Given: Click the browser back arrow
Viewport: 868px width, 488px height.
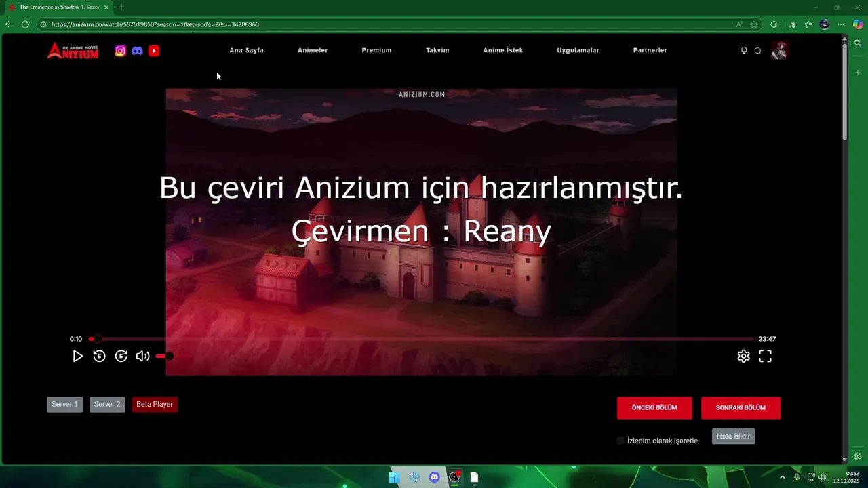Looking at the screenshot, I should point(9,24).
